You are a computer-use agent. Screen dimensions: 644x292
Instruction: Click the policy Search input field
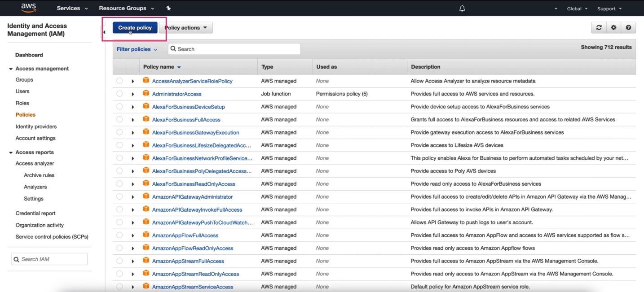tap(234, 49)
